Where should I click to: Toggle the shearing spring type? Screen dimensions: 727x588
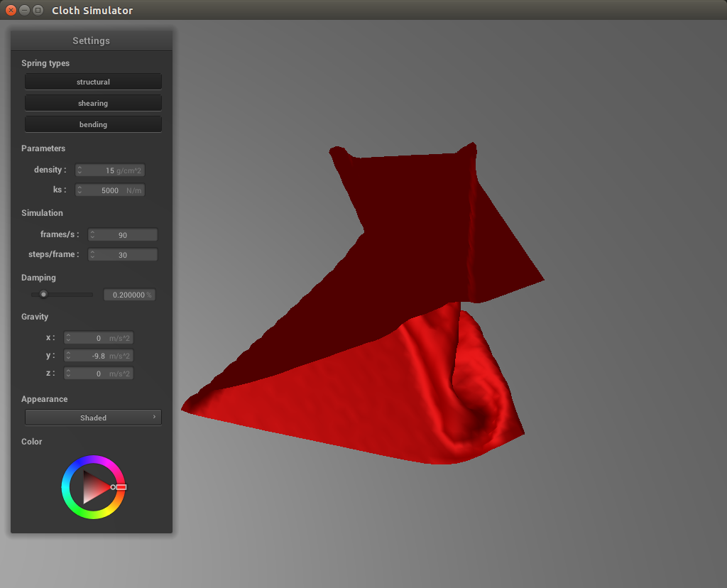(x=93, y=103)
